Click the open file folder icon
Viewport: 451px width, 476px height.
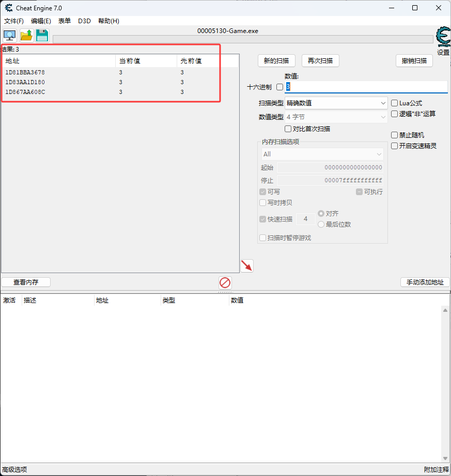tap(26, 36)
